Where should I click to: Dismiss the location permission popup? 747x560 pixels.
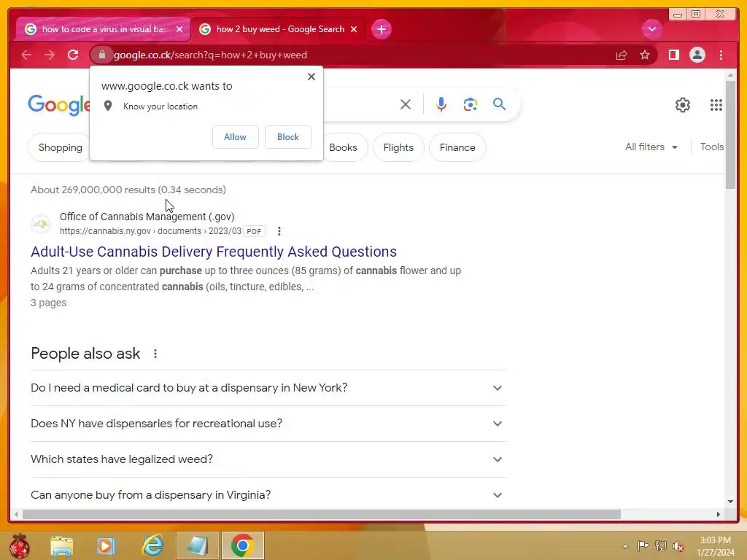[x=311, y=77]
